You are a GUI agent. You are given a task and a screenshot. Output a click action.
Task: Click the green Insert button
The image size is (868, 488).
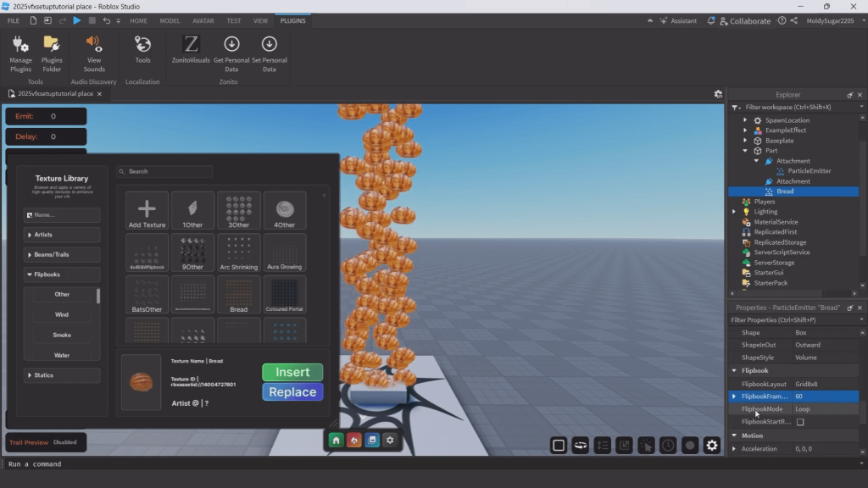(292, 372)
